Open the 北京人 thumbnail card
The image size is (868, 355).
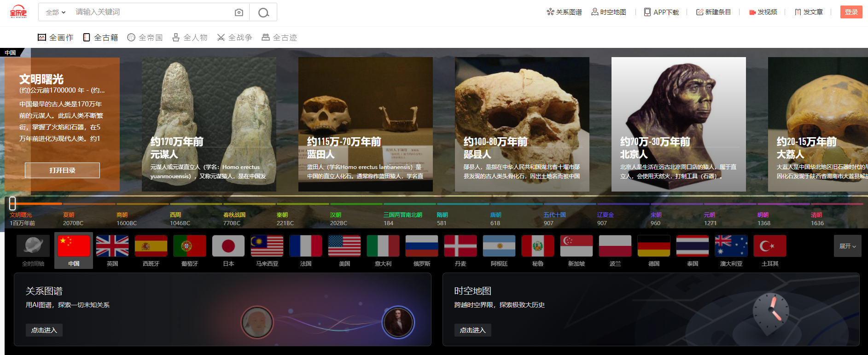coord(678,124)
